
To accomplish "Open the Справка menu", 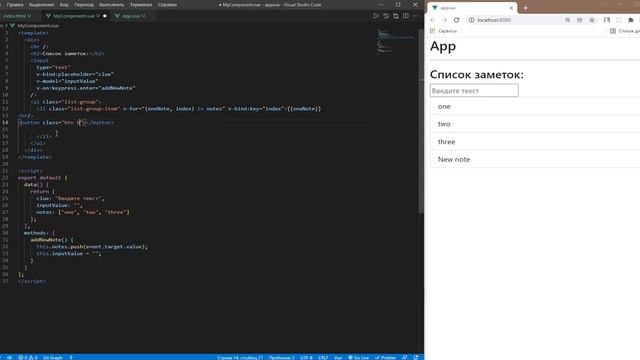I will pos(167,4).
